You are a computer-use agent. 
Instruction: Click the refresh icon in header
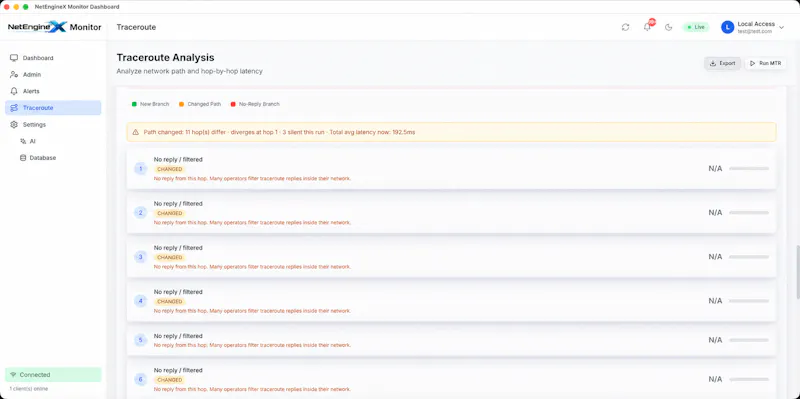point(626,27)
